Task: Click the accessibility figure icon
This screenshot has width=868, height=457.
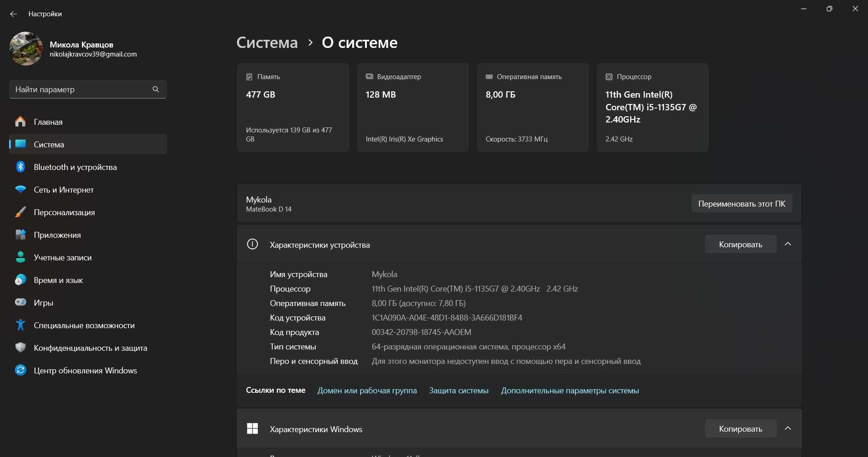Action: tap(20, 325)
